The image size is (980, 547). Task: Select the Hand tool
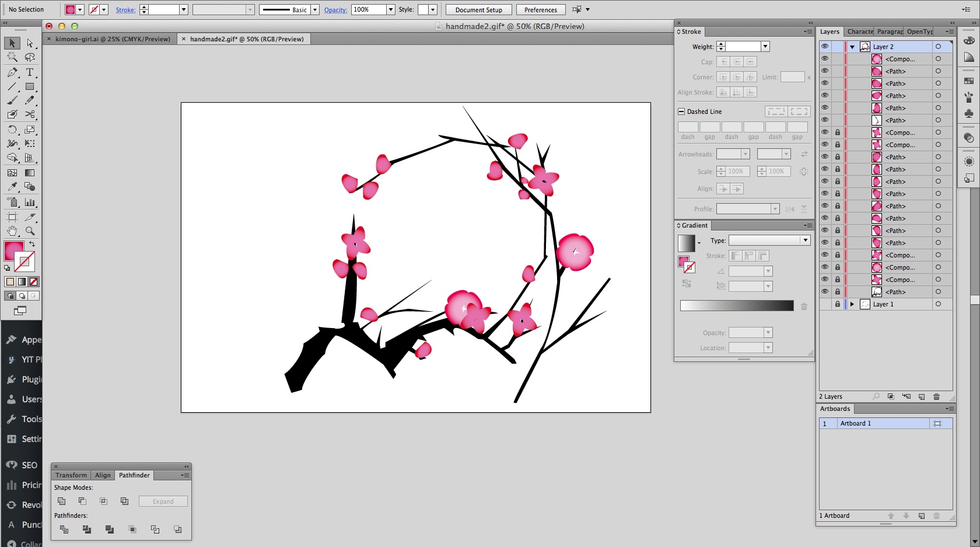pos(12,231)
